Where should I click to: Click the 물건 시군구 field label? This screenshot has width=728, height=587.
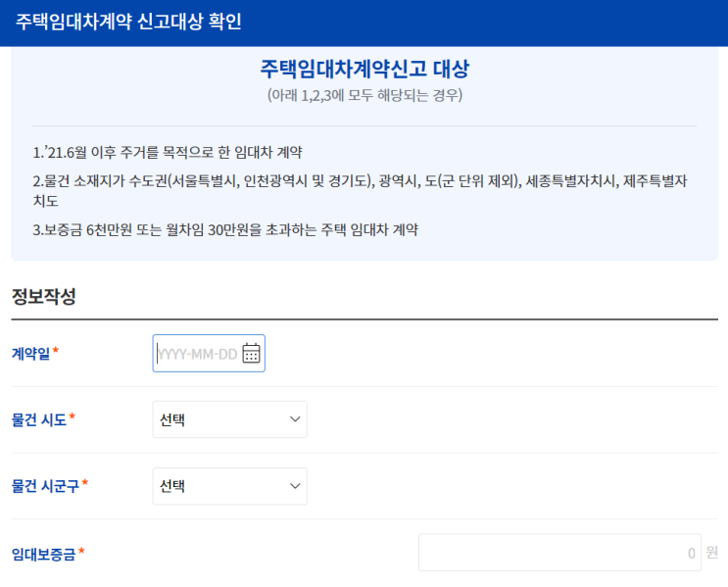45,486
